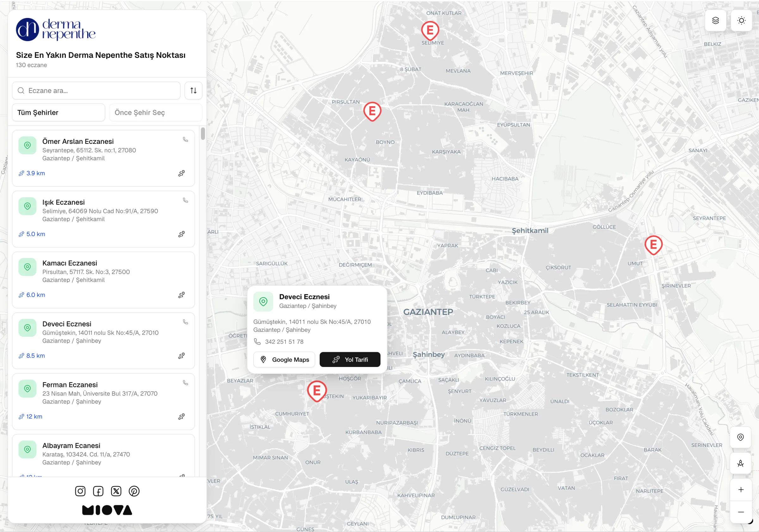Toggle the light/dark theme sun icon
Image resolution: width=759 pixels, height=532 pixels.
pos(741,21)
